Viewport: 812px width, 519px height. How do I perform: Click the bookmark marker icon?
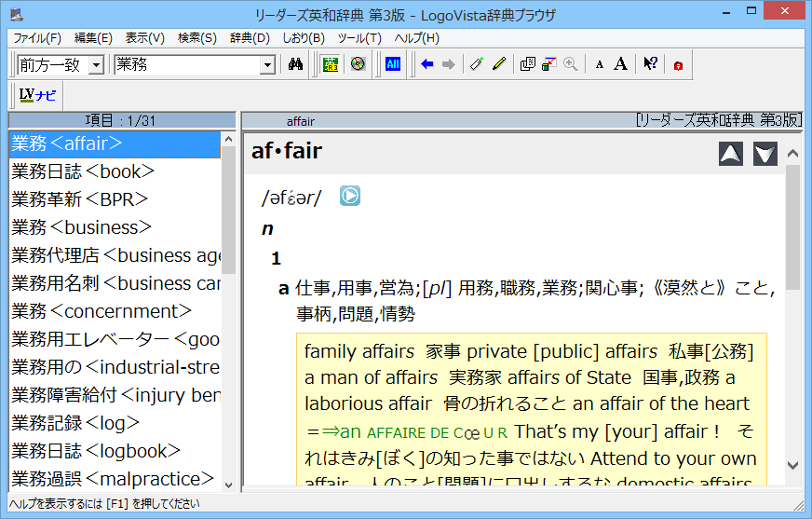pos(477,64)
